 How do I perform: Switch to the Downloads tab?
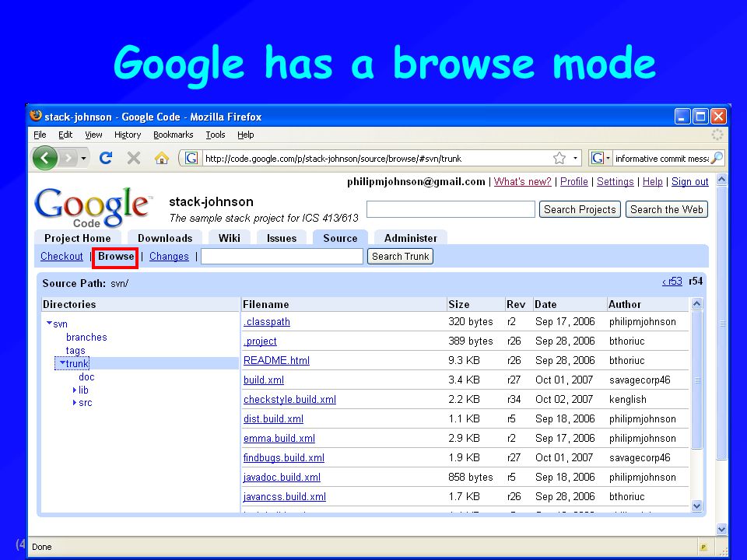pos(165,238)
